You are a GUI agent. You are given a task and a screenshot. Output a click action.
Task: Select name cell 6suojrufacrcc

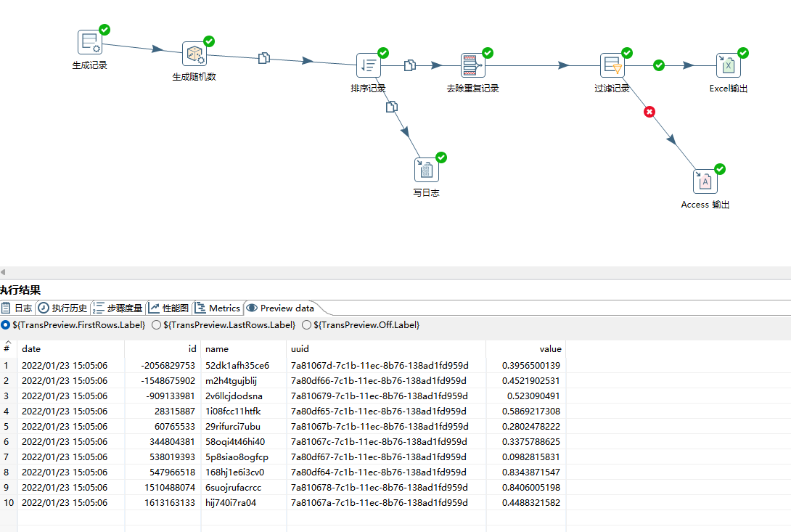pos(244,488)
